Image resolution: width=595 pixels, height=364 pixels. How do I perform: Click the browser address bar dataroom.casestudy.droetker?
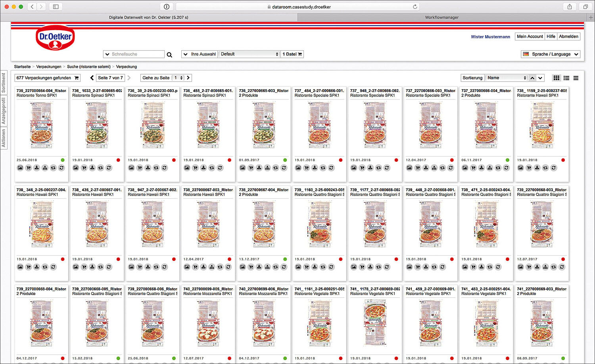[297, 7]
